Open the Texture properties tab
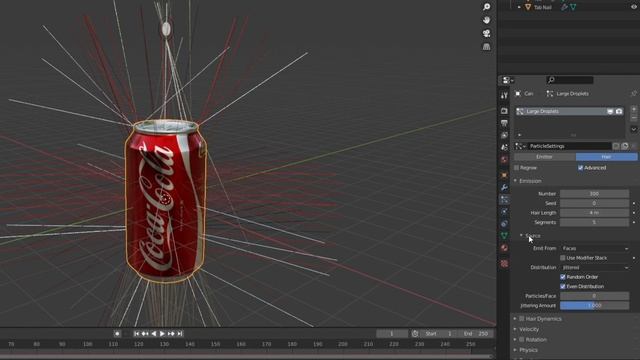 (x=504, y=264)
